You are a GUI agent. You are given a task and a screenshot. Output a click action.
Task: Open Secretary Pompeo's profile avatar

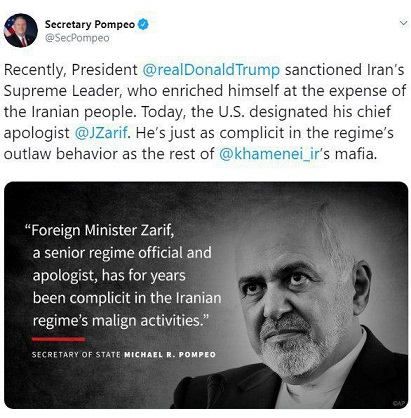pyautogui.click(x=21, y=30)
